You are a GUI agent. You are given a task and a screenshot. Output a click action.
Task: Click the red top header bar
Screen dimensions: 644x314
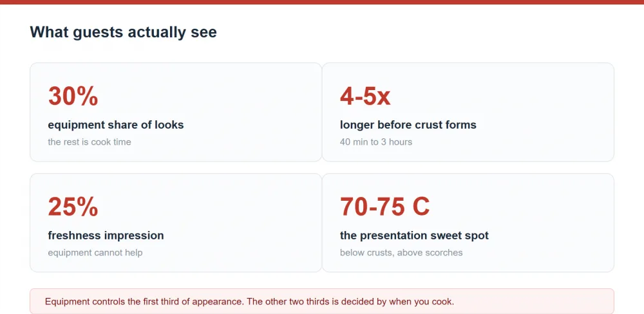coord(322,2)
